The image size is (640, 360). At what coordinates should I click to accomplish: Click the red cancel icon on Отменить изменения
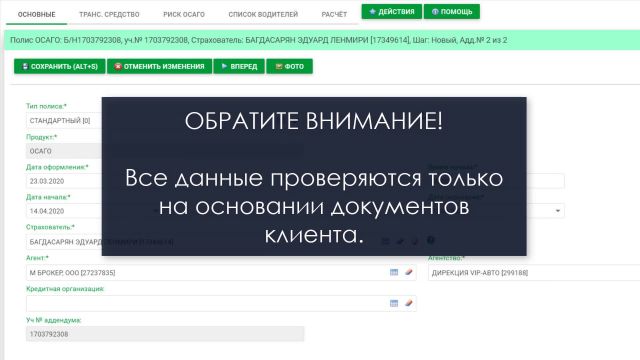[x=118, y=67]
